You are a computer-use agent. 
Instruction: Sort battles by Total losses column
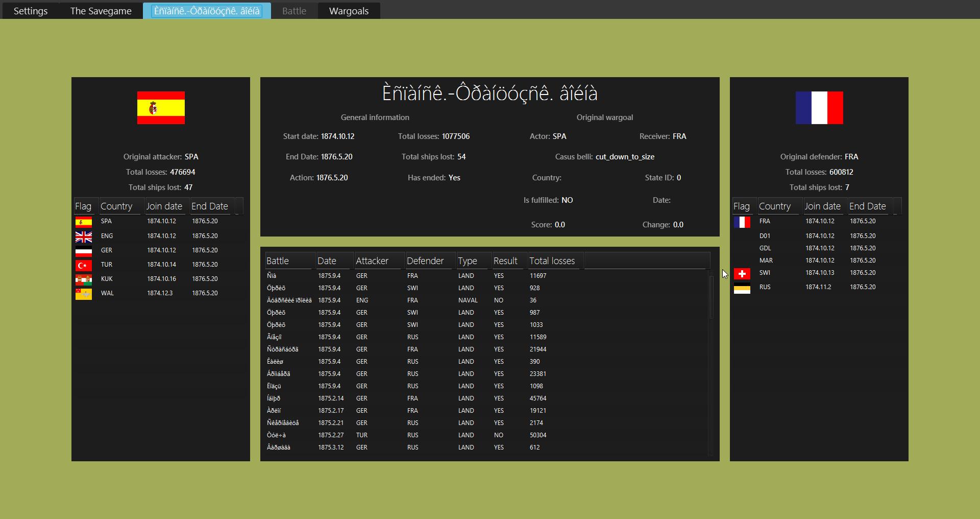(552, 261)
